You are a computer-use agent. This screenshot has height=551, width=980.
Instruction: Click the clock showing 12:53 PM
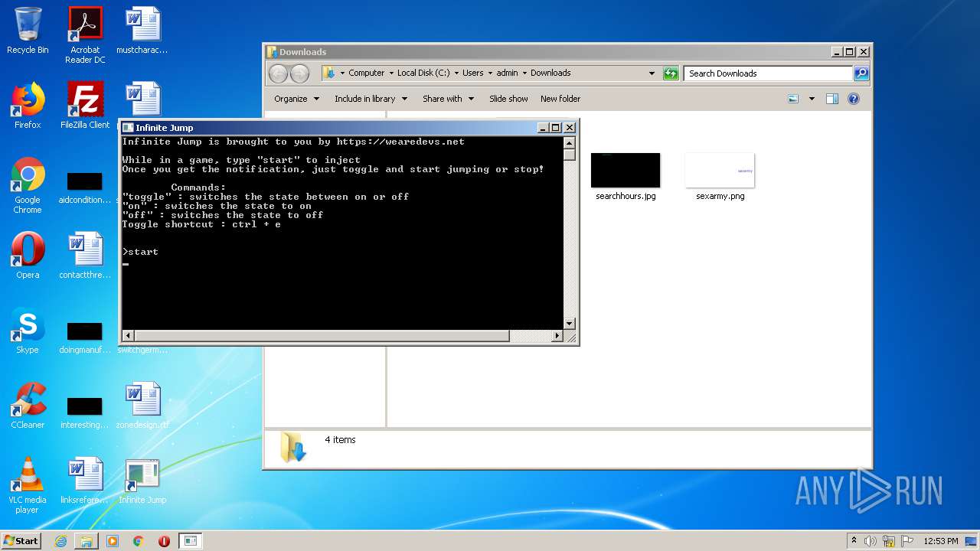click(x=940, y=541)
